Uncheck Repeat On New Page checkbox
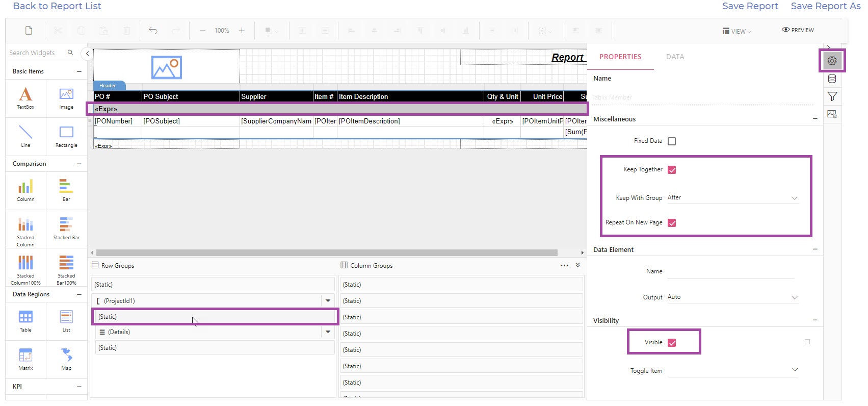The image size is (868, 406). pos(672,223)
